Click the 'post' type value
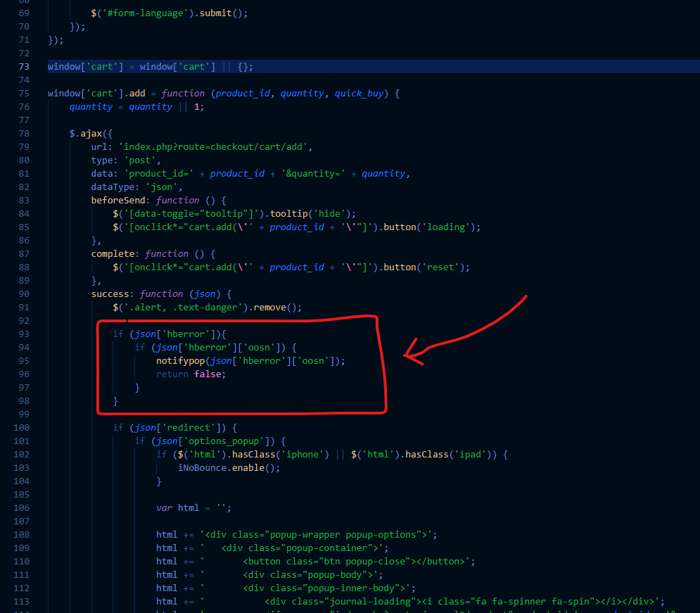 pyautogui.click(x=140, y=160)
